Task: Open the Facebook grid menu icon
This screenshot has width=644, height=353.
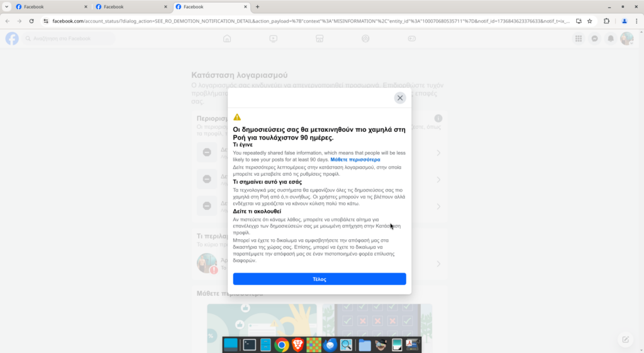Action: click(x=578, y=38)
